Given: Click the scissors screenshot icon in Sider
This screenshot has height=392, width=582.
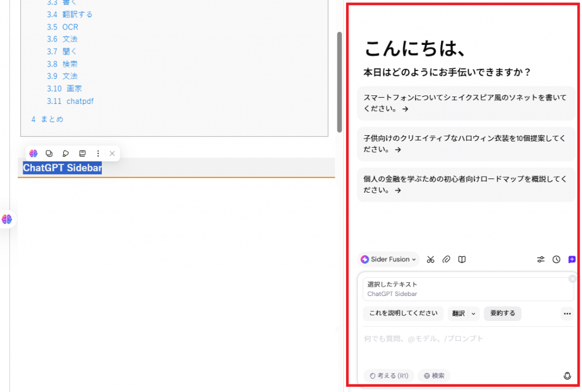Looking at the screenshot, I should tap(431, 260).
